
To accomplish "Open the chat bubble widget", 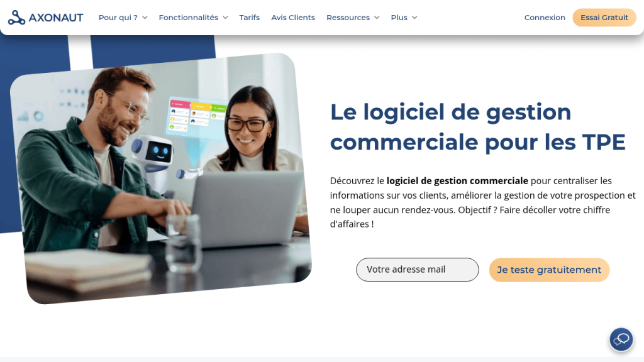I will click(621, 339).
